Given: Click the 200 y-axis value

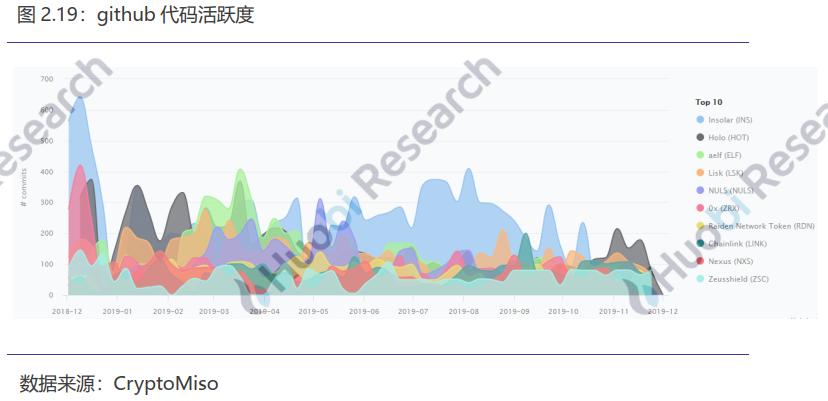Looking at the screenshot, I should [47, 234].
